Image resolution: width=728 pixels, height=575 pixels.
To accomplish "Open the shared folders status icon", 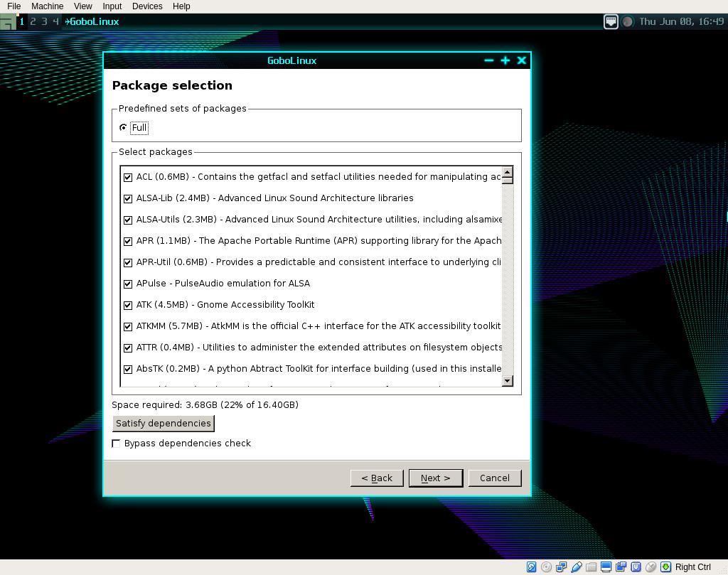I will (x=591, y=566).
